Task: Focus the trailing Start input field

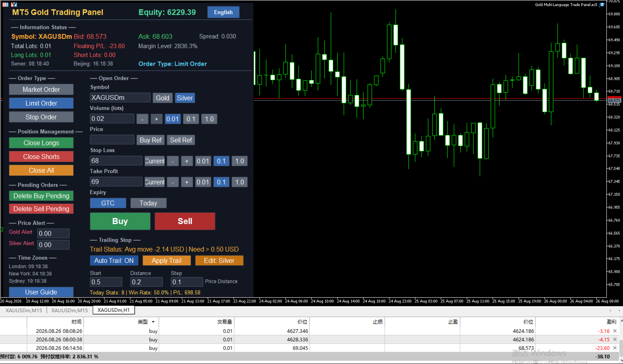Action: [106, 282]
